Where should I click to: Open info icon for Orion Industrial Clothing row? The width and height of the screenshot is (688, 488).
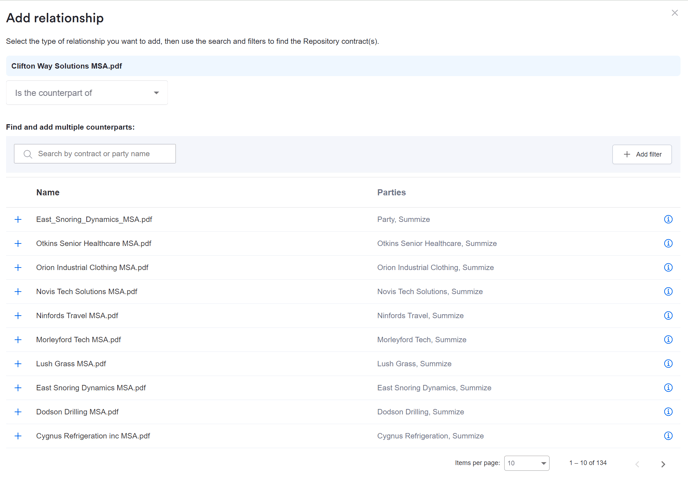click(668, 268)
